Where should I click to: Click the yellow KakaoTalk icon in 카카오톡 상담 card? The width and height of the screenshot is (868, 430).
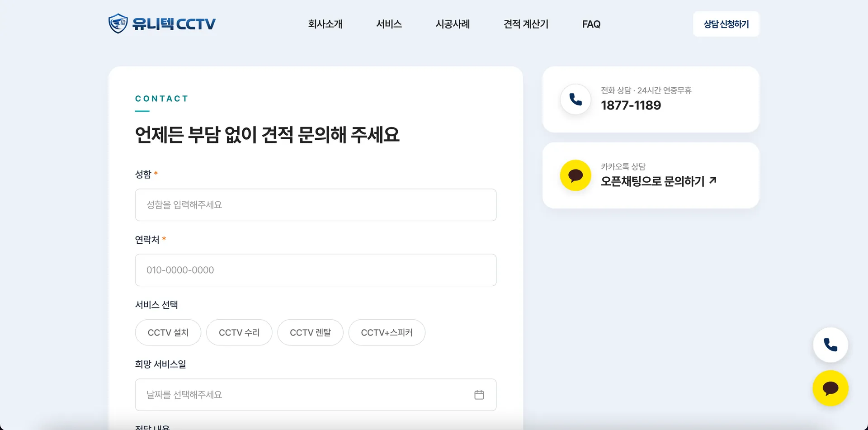pyautogui.click(x=576, y=175)
